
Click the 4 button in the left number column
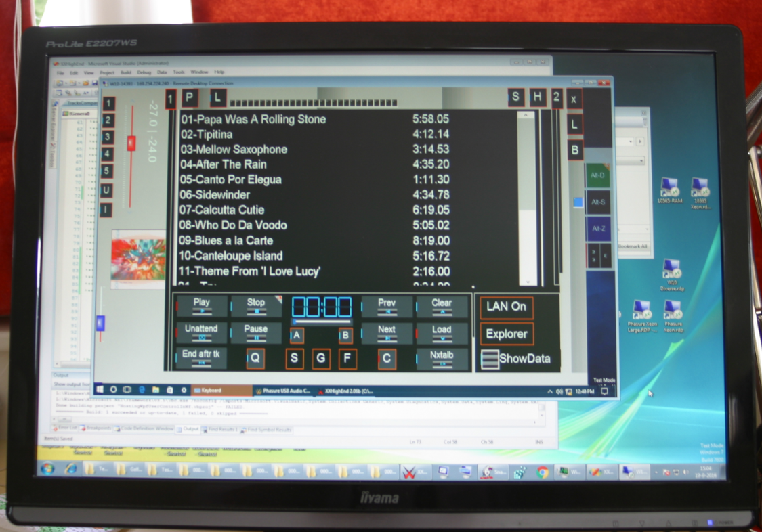tap(108, 154)
